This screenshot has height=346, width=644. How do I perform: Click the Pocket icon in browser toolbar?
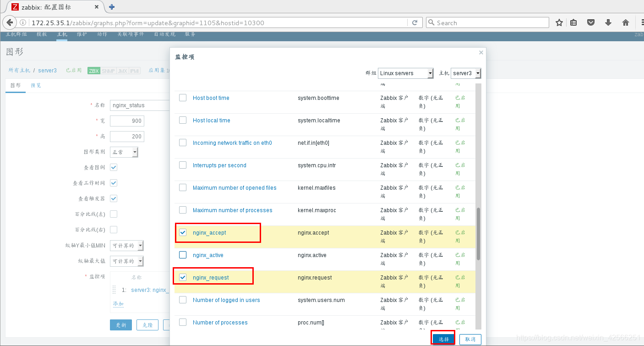(x=591, y=23)
